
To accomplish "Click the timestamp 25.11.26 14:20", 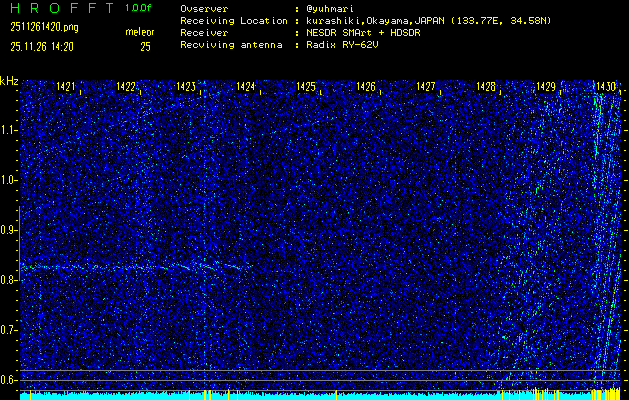I will point(42,47).
